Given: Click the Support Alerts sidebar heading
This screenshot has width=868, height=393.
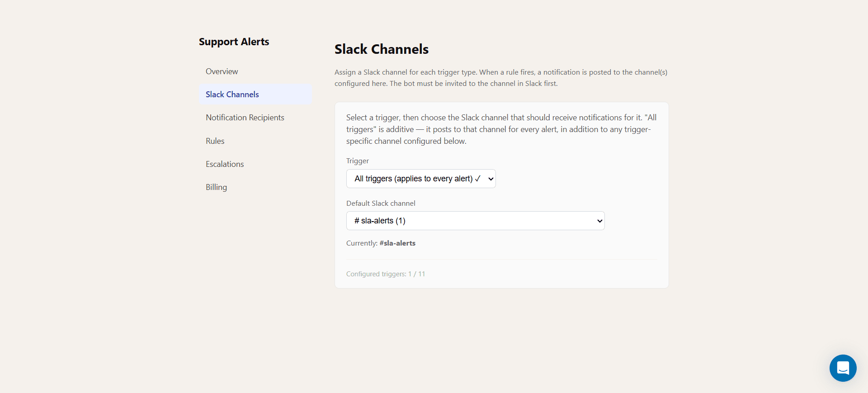Looking at the screenshot, I should coord(234,42).
